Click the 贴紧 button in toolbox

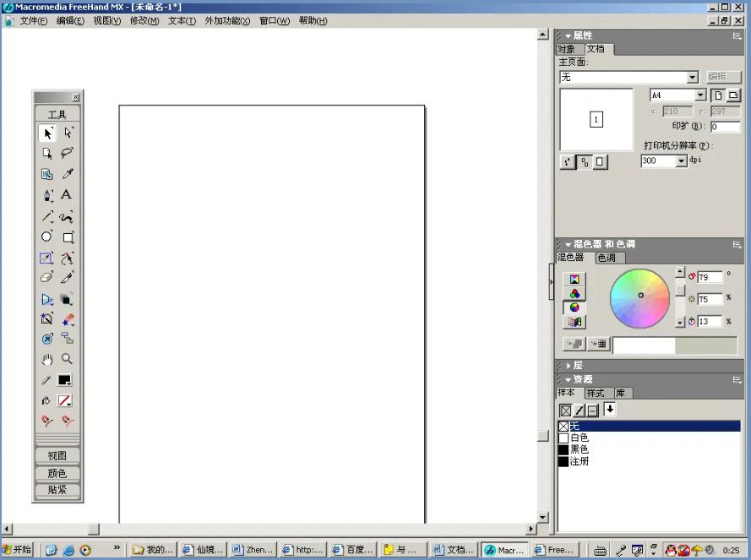coord(57,490)
